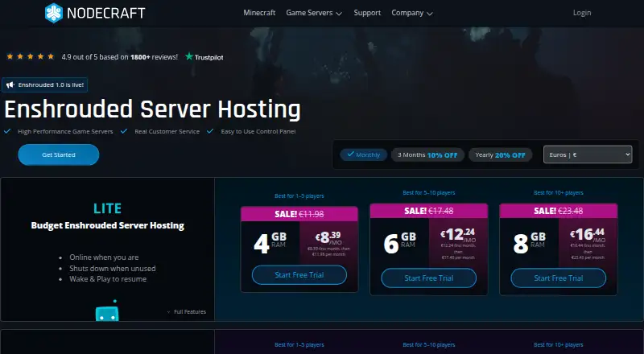Expand the Game Servers menu
Viewport: 644px width, 354px height.
click(314, 13)
